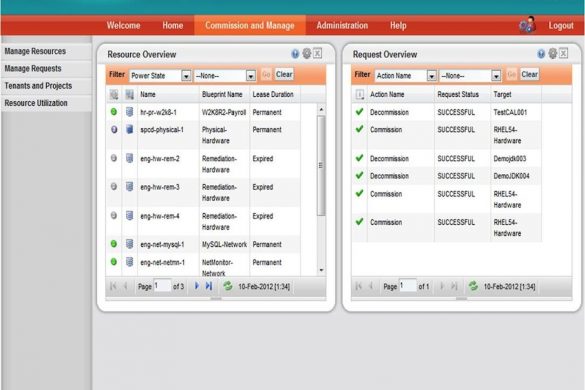Screen dimensions: 585x390
Task: Click power state icon for hr-pr-w2k8-1
Action: (x=114, y=112)
